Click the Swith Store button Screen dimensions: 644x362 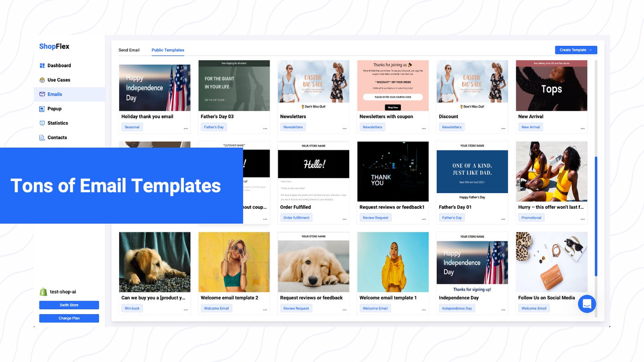click(69, 305)
